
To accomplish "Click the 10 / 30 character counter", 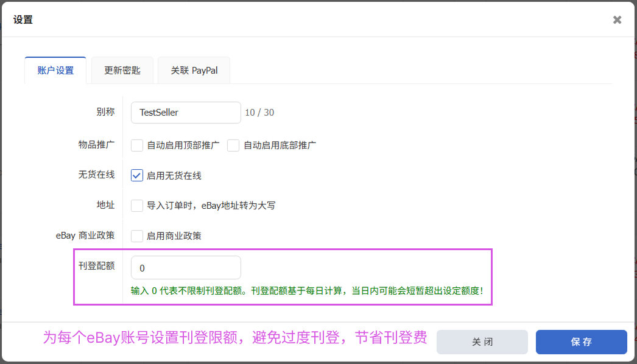I will click(259, 113).
